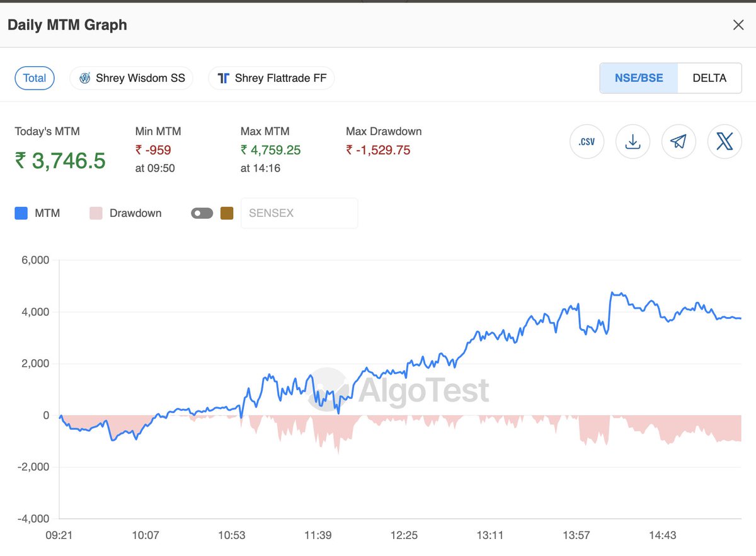756x556 pixels.
Task: Click the 11:39 x-axis label
Action: [318, 535]
